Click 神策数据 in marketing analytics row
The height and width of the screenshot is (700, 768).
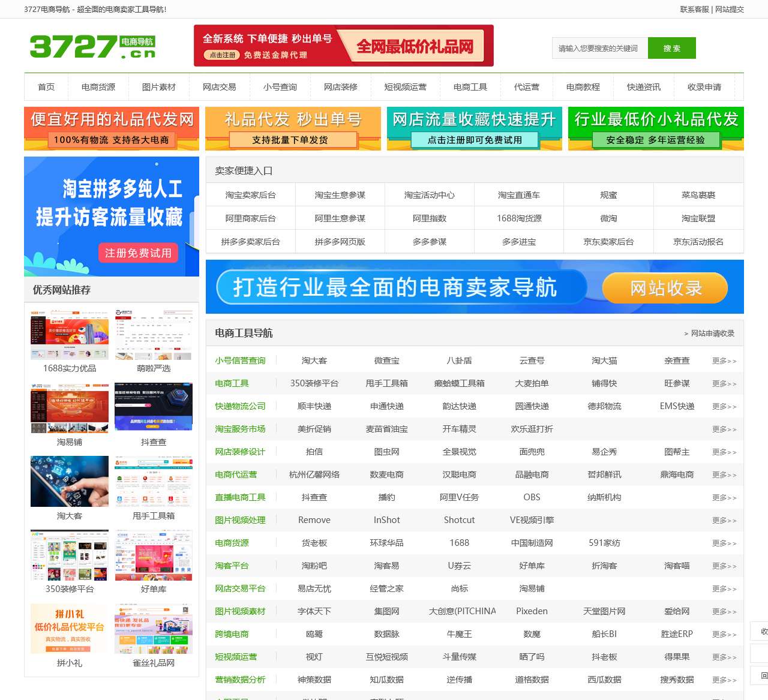[314, 680]
